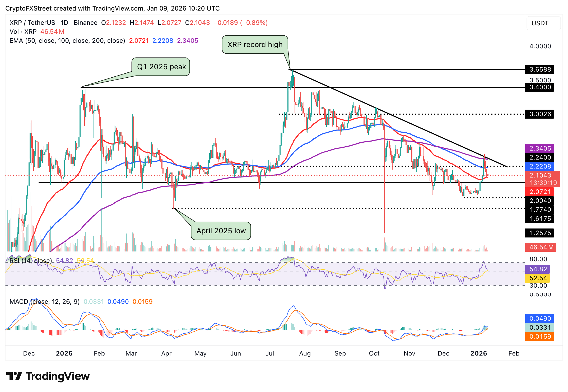Click the 3.6588 price level label
Screen dimensions: 568x392
coord(539,70)
